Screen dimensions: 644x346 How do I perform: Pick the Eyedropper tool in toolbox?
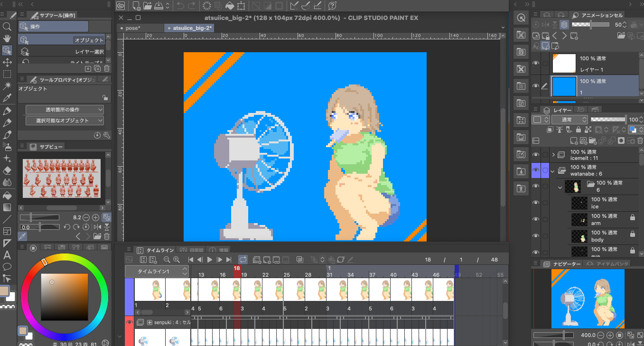coord(7,98)
